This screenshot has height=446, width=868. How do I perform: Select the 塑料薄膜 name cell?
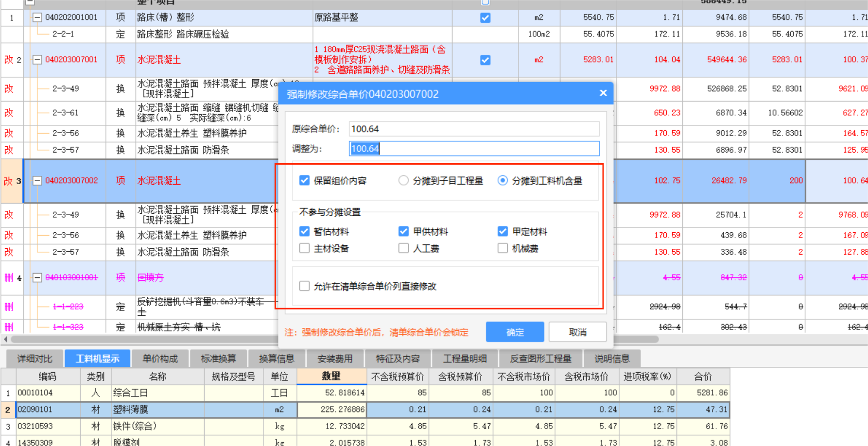click(158, 410)
